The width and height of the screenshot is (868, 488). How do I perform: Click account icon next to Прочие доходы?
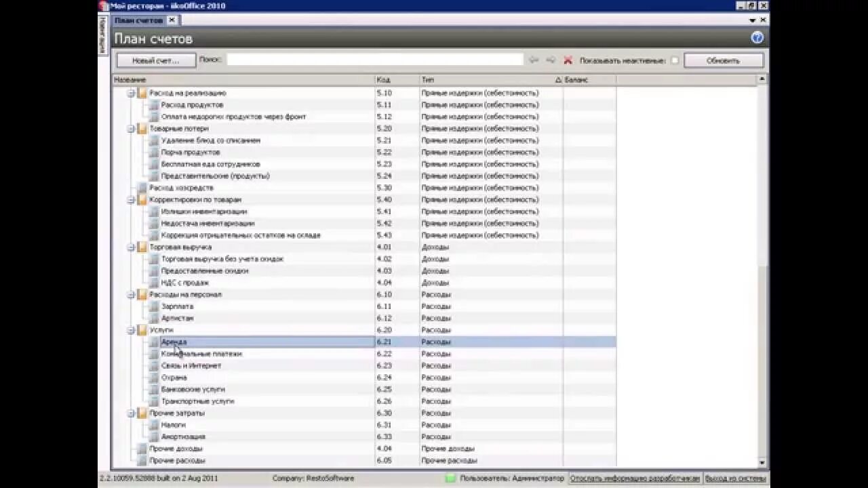(x=142, y=449)
